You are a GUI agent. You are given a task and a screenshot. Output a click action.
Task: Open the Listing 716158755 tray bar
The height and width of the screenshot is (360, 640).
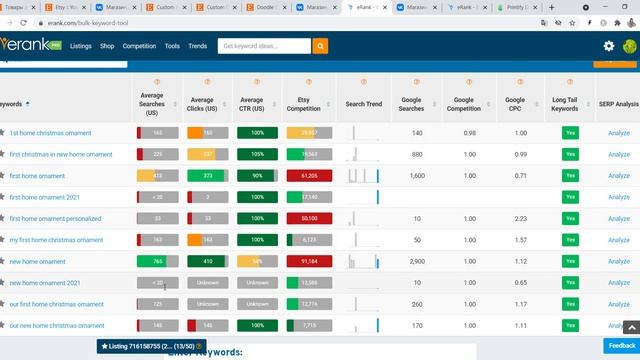point(151,346)
